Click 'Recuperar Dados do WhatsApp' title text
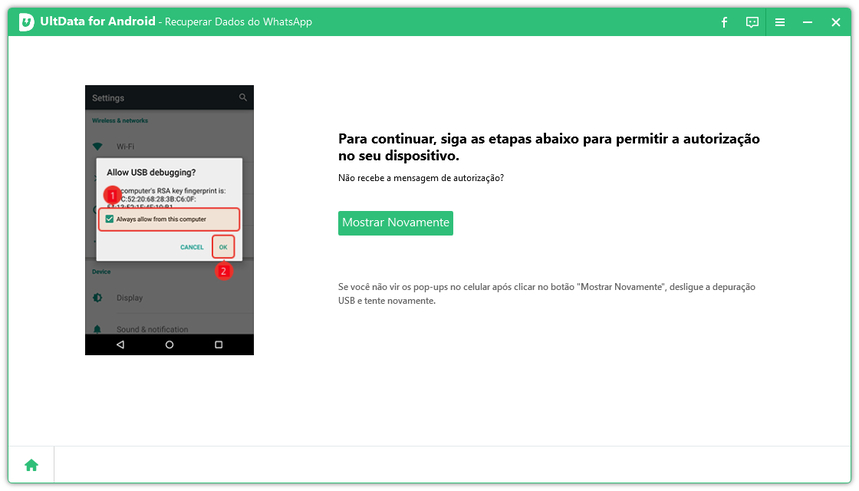Viewport: 859px width, 491px height. click(x=238, y=22)
